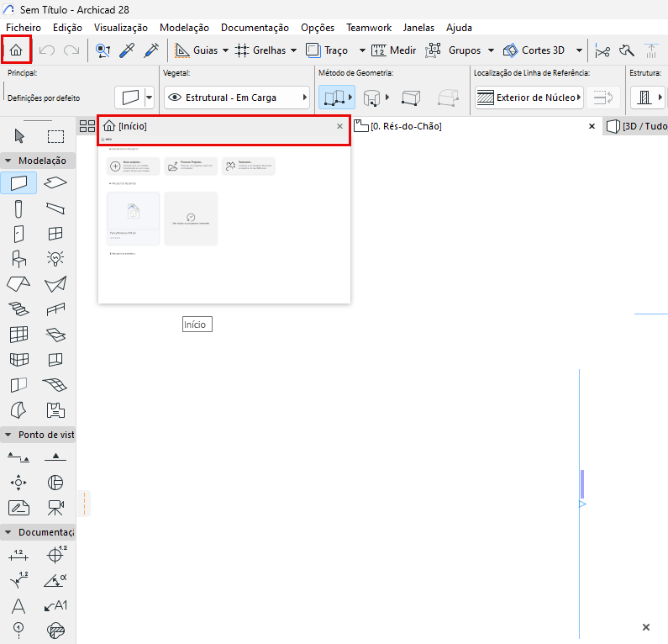Click the Home (Início) toolbar icon

(x=16, y=50)
